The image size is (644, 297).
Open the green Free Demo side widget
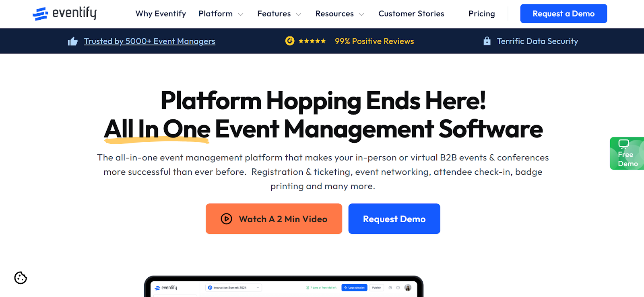627,154
